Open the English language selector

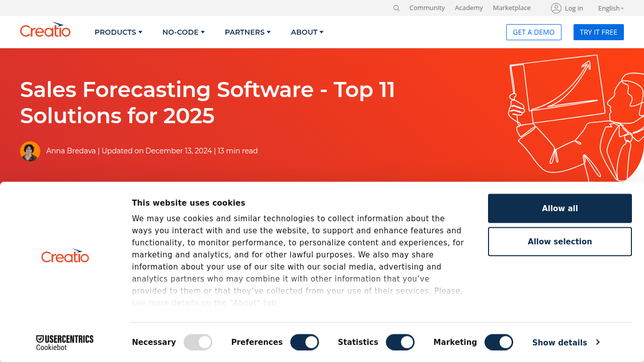pyautogui.click(x=611, y=8)
